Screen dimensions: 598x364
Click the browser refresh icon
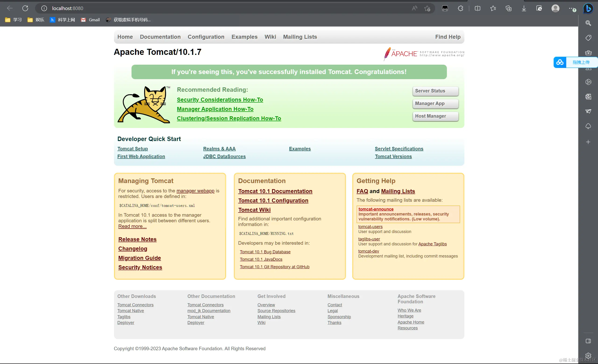coord(25,8)
